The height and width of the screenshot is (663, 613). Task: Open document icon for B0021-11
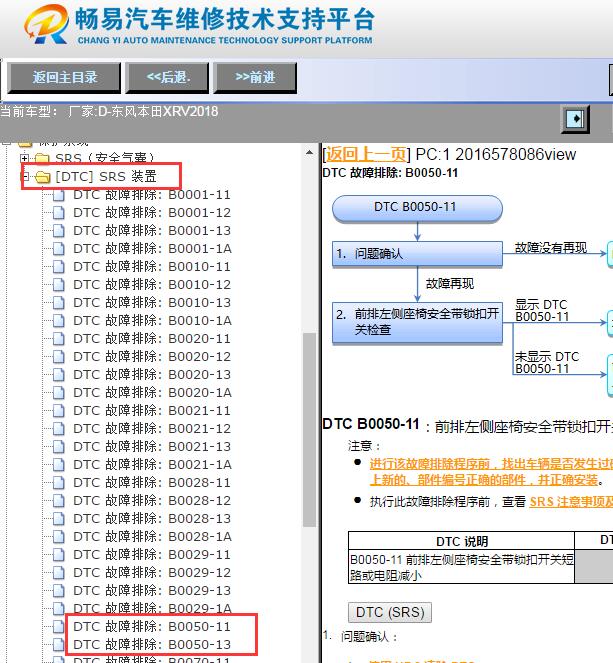[x=59, y=411]
